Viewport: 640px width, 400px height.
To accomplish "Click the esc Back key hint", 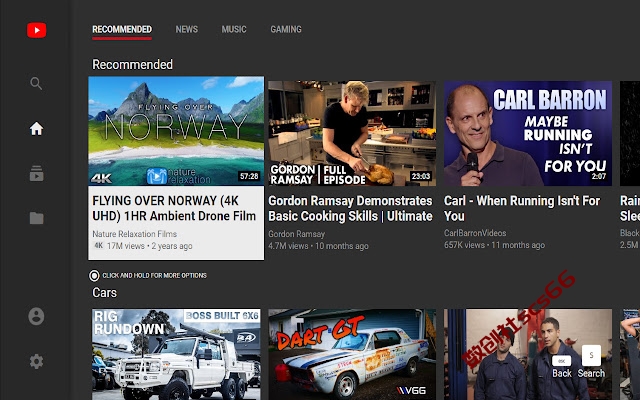I will [x=562, y=366].
